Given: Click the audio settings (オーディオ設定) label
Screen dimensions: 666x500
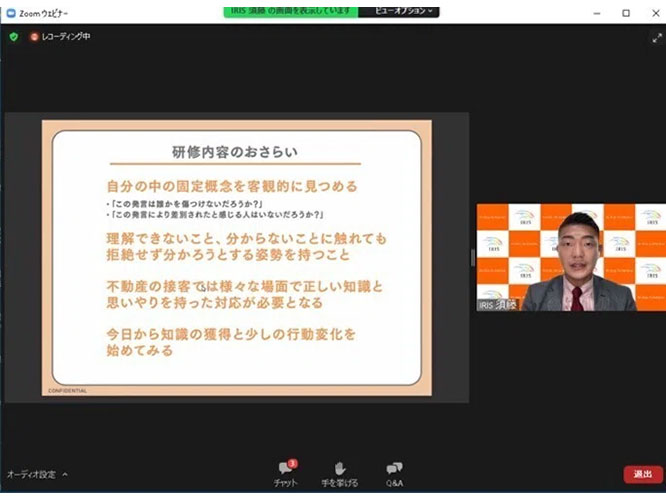Looking at the screenshot, I should 31,474.
